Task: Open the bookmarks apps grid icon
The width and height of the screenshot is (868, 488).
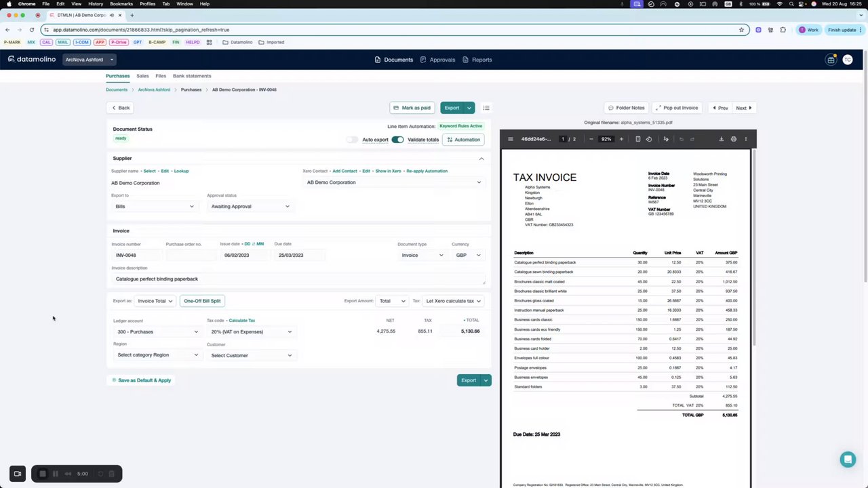Action: coord(209,42)
